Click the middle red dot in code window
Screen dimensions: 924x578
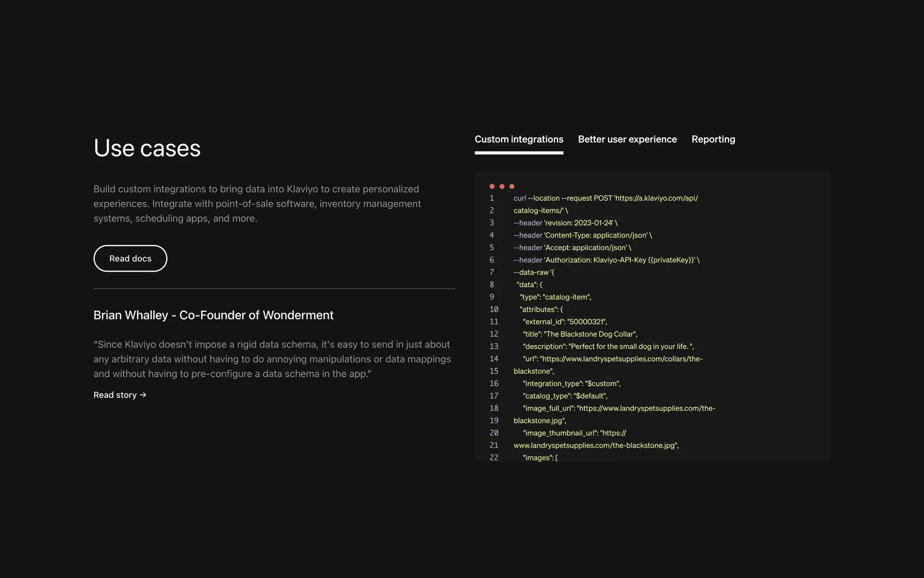click(502, 186)
